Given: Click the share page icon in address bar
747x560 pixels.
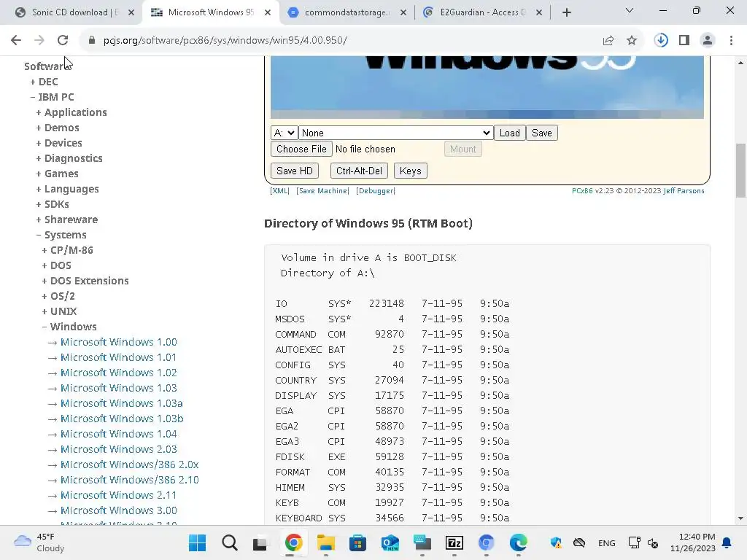Looking at the screenshot, I should click(608, 41).
